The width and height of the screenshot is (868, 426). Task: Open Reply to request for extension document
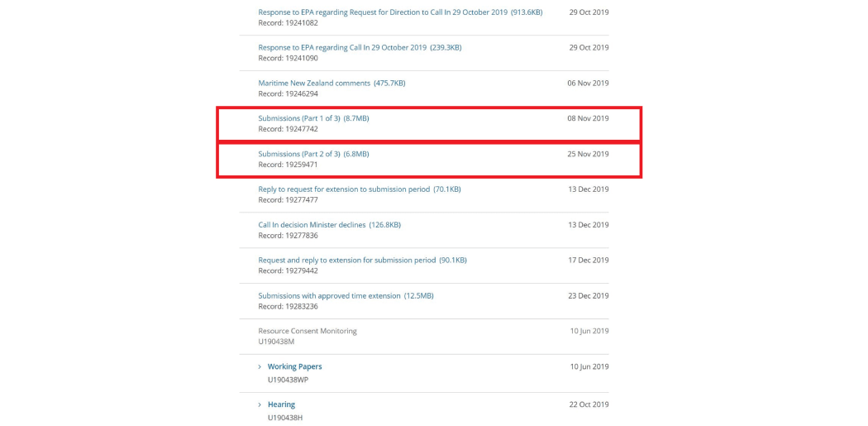pos(359,189)
